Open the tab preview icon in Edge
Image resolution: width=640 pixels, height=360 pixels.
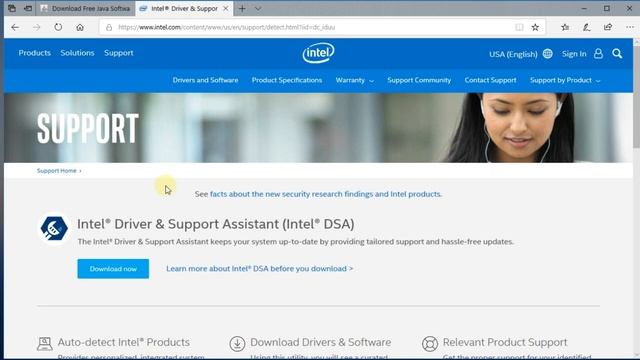(12, 8)
